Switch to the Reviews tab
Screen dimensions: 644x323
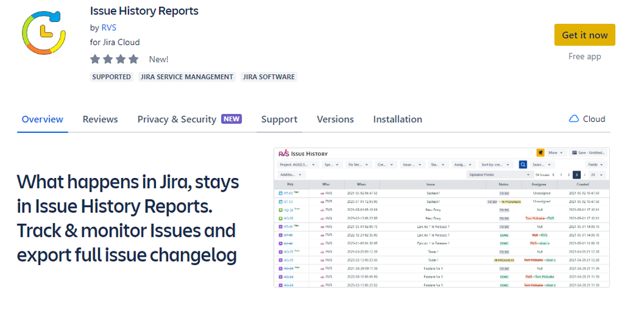pyautogui.click(x=100, y=119)
